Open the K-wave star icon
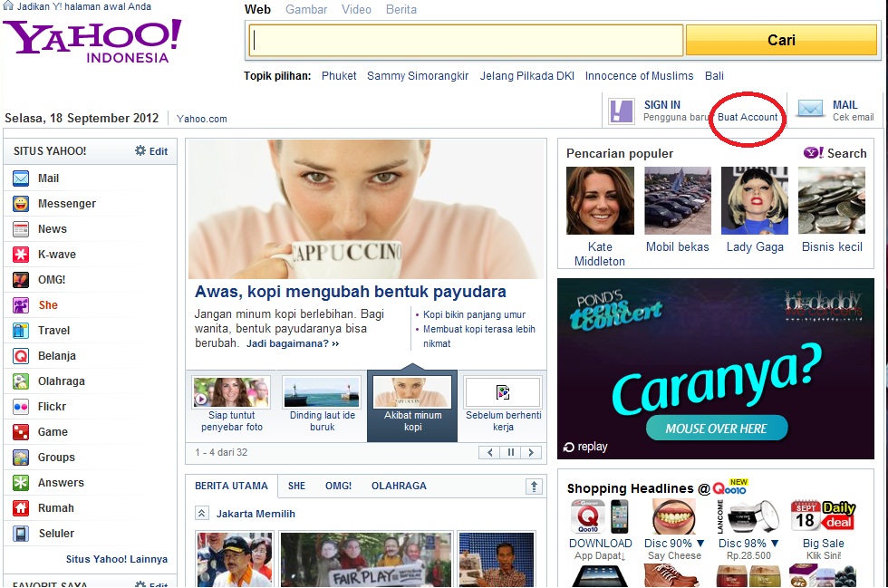Viewport: 888px width, 588px height. pyautogui.click(x=21, y=255)
